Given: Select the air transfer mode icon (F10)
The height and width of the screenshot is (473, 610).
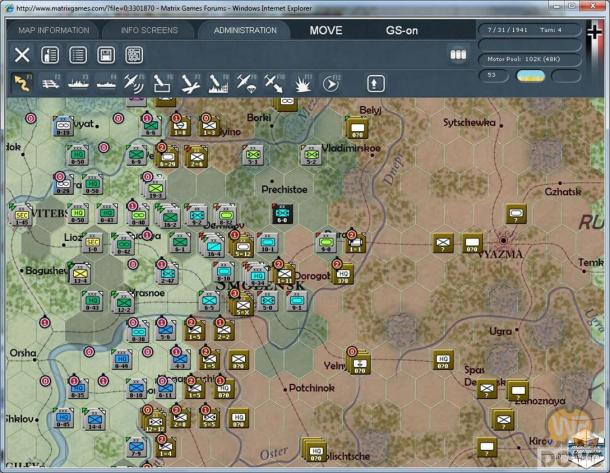Looking at the screenshot, I should coord(274,83).
